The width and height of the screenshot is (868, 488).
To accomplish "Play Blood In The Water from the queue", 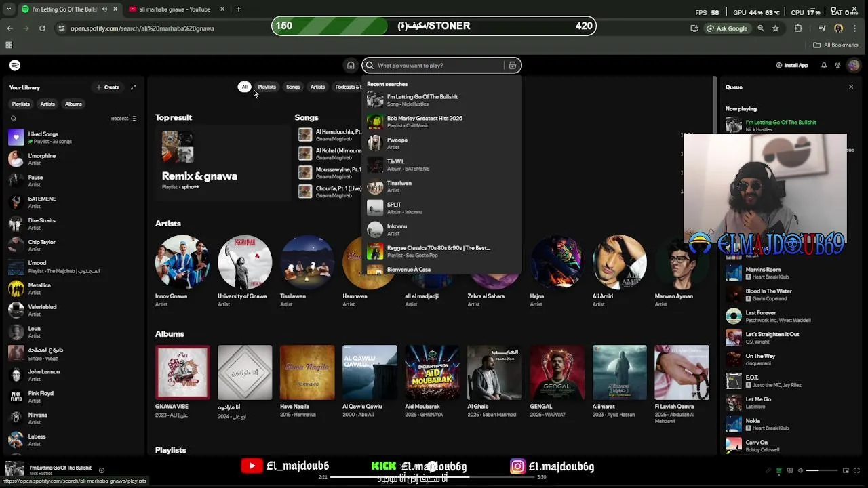I will (x=786, y=295).
